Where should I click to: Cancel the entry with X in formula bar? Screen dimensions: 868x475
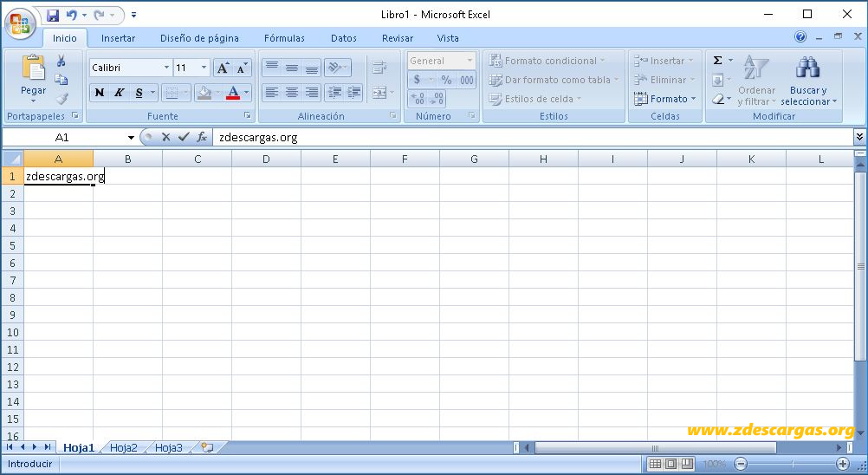[x=165, y=137]
